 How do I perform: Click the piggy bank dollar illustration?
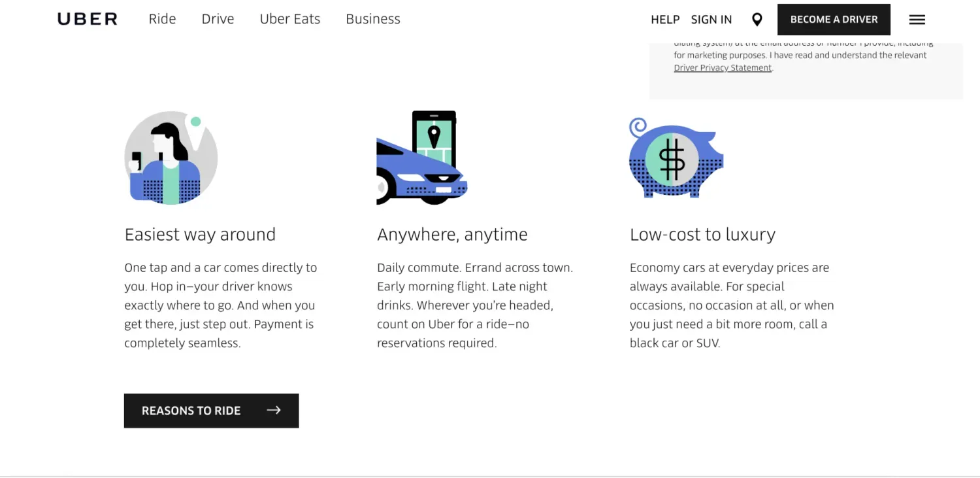pyautogui.click(x=676, y=159)
